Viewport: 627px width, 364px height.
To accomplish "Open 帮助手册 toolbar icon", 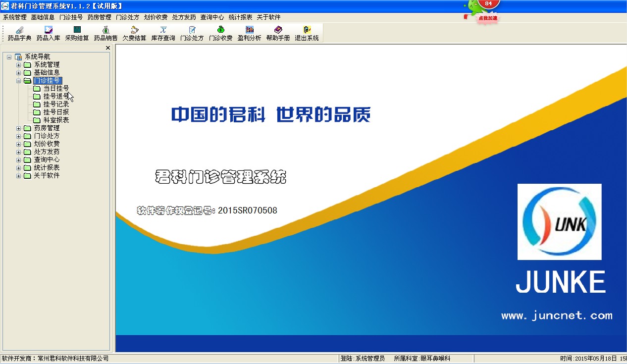I will click(278, 33).
